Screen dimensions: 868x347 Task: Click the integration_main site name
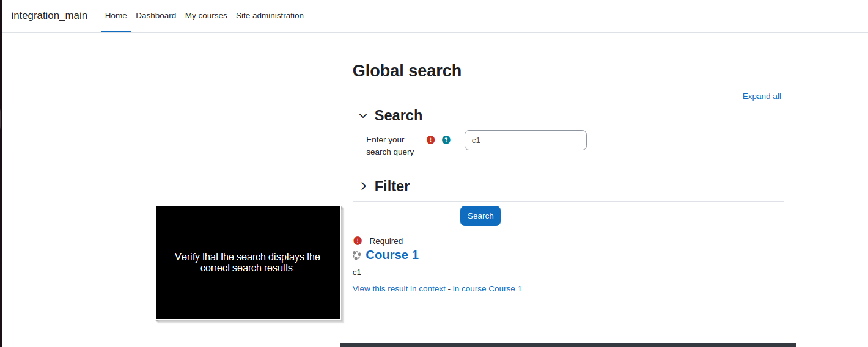pyautogui.click(x=50, y=15)
